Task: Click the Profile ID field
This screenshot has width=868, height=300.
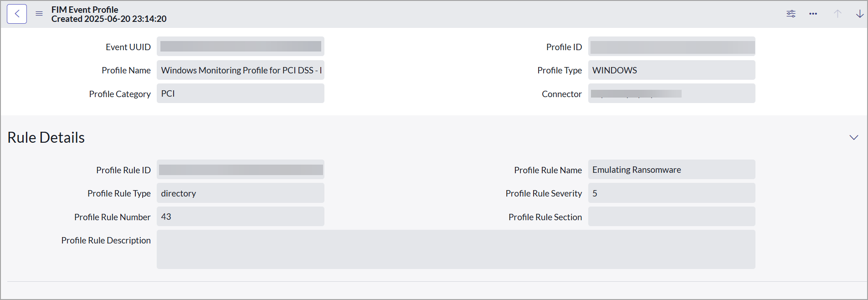Action: tap(671, 47)
